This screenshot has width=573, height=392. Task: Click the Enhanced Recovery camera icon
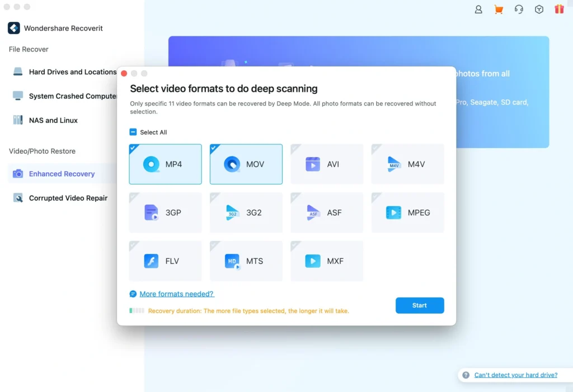point(18,173)
